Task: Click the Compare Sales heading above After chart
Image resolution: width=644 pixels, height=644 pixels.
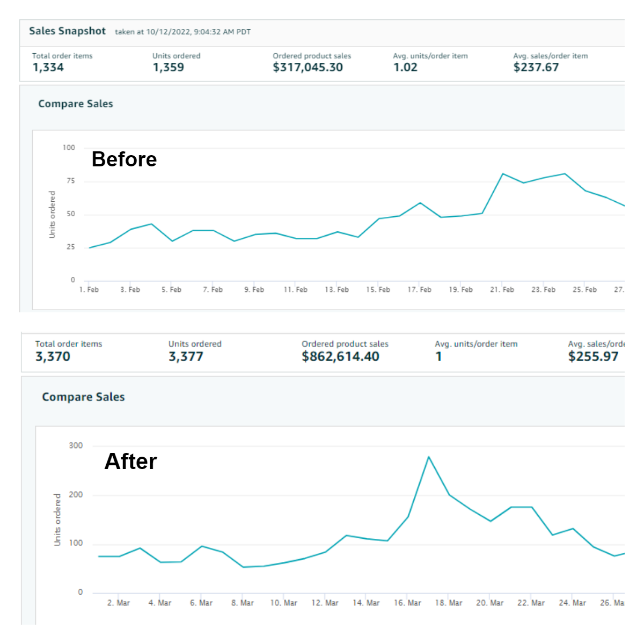Action: [83, 397]
